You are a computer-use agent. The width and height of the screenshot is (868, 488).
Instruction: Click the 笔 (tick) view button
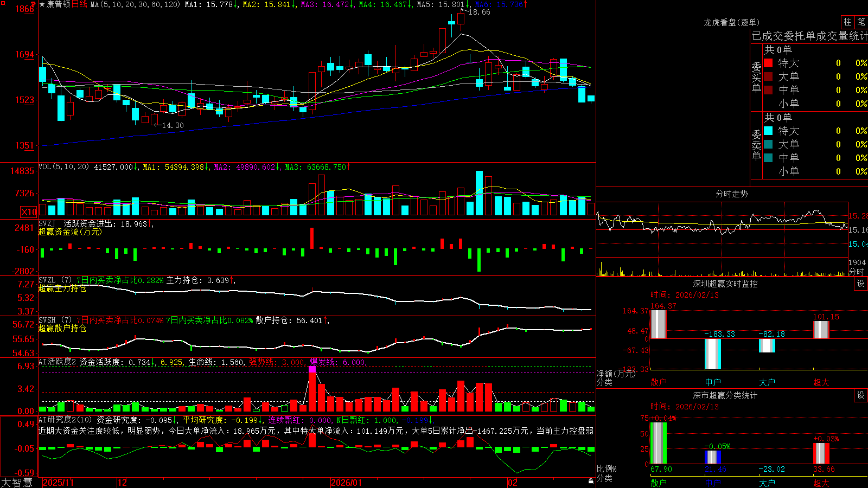coord(861,22)
